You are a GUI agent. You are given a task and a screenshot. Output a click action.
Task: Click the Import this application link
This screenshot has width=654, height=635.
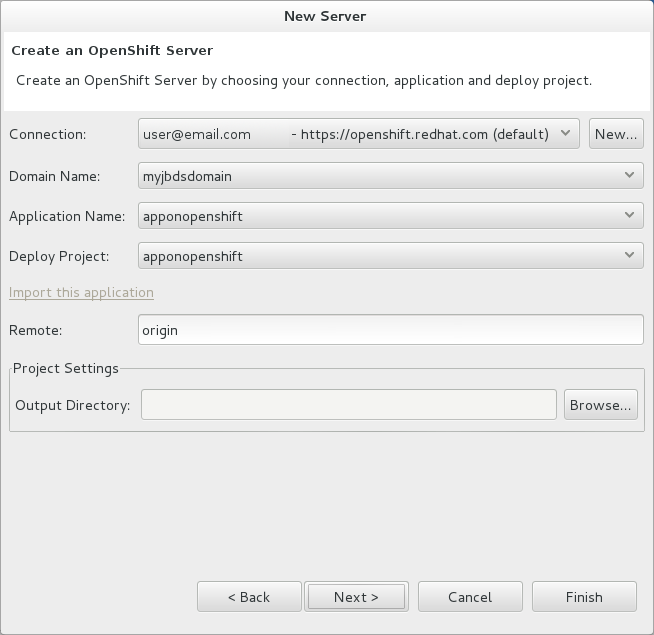[x=81, y=292]
